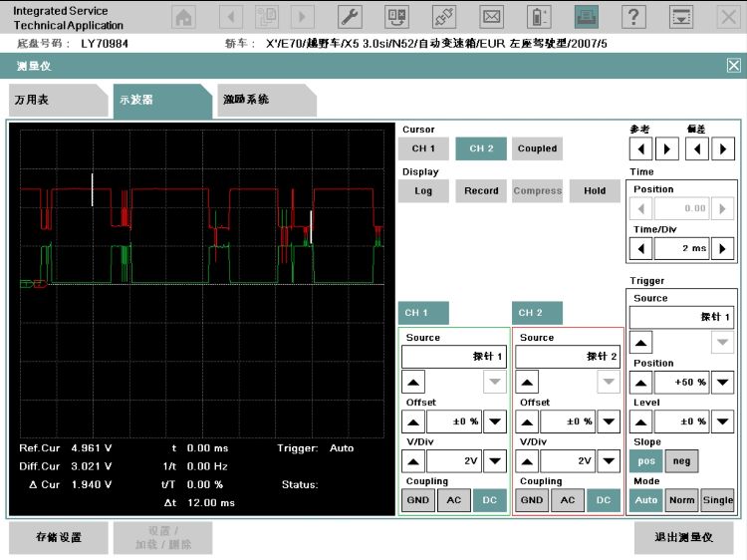Select next Trigger source with down arrow
Image resolution: width=747 pixels, height=560 pixels.
coord(723,343)
